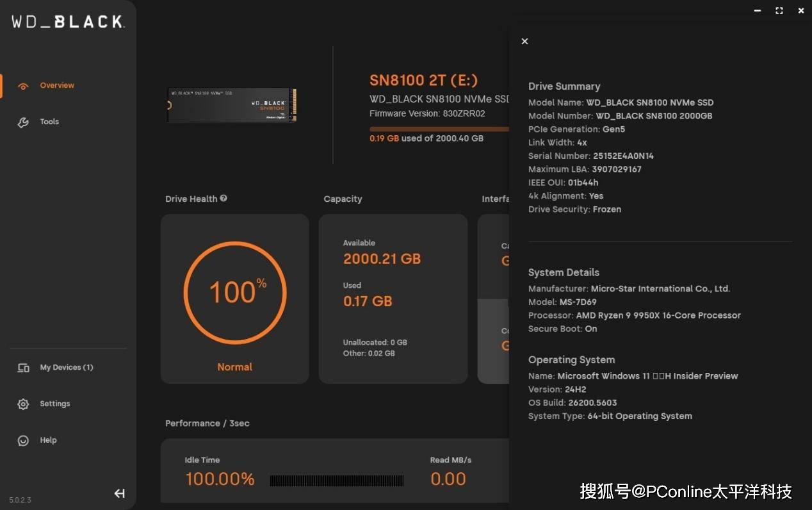The height and width of the screenshot is (510, 812).
Task: Open the Settings page
Action: [55, 404]
